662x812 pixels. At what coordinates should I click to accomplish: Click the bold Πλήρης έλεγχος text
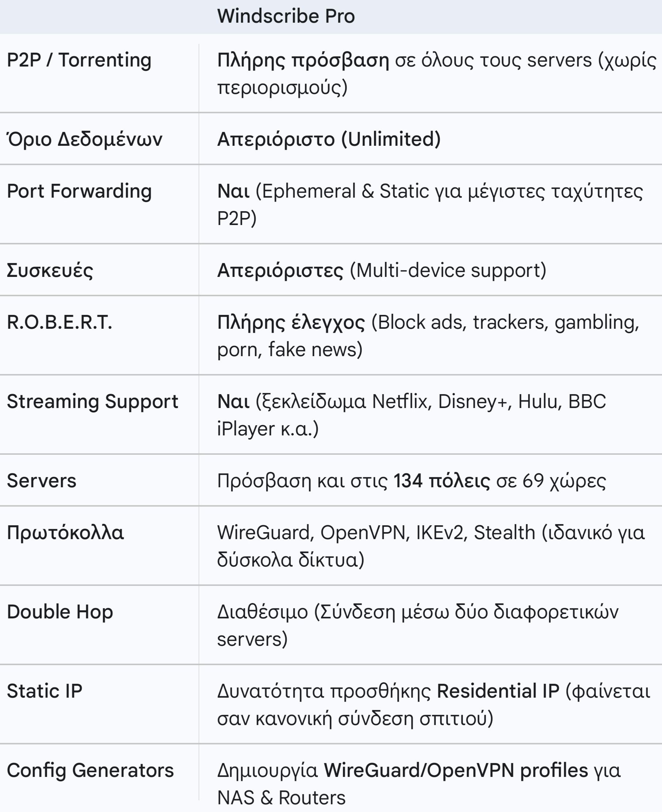click(291, 323)
